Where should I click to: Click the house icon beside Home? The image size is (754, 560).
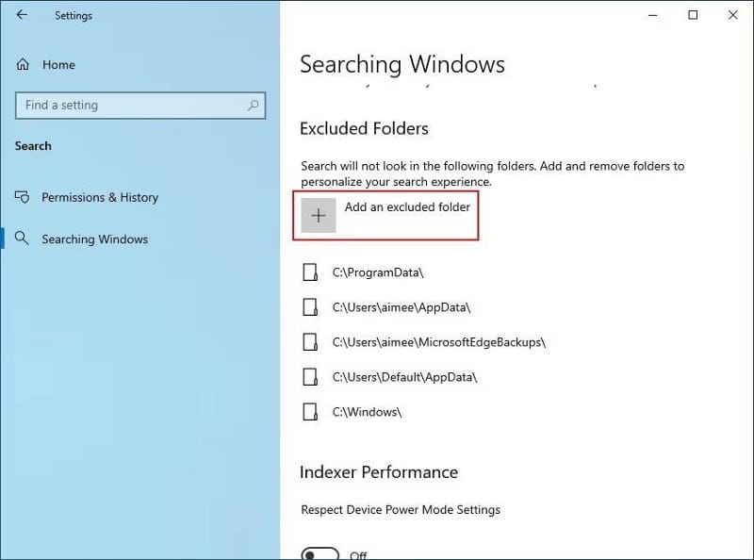click(23, 64)
